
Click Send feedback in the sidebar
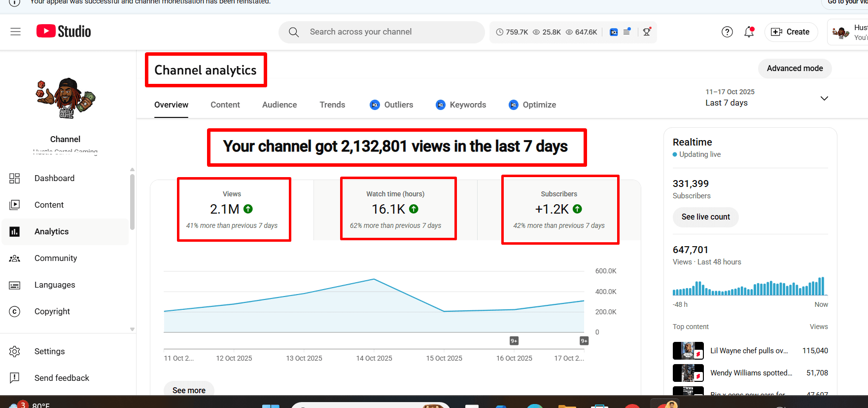65,378
